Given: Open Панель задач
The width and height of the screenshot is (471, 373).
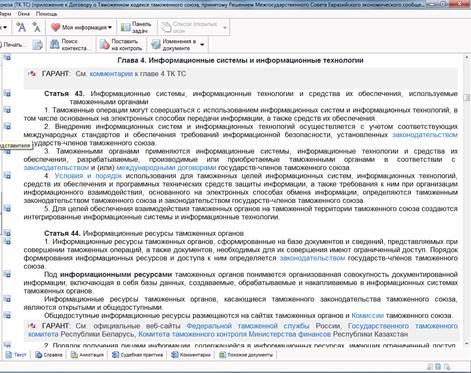Looking at the screenshot, I should click(136, 27).
